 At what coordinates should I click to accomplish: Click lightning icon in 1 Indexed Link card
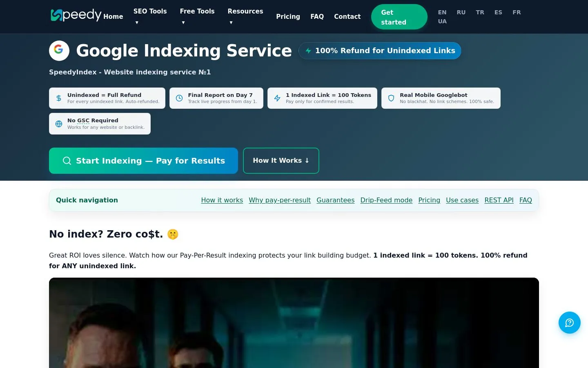pyautogui.click(x=277, y=98)
